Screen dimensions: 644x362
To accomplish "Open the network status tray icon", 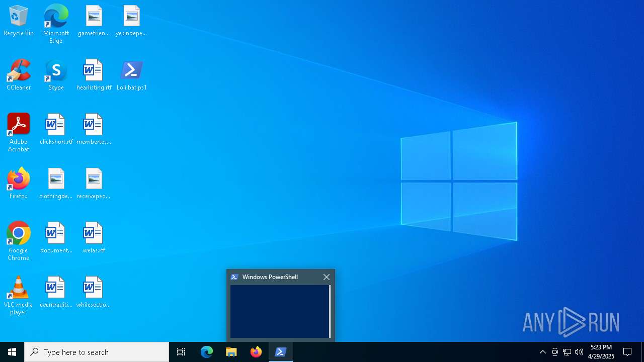I will coord(567,352).
